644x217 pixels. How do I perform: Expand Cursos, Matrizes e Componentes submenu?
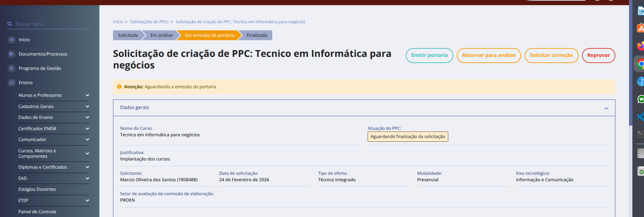pyautogui.click(x=87, y=154)
